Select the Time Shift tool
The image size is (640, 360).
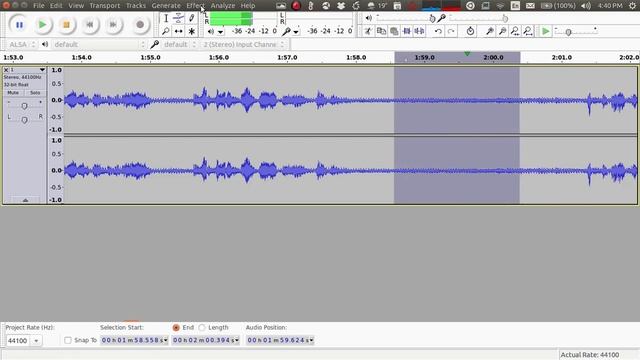[178, 31]
